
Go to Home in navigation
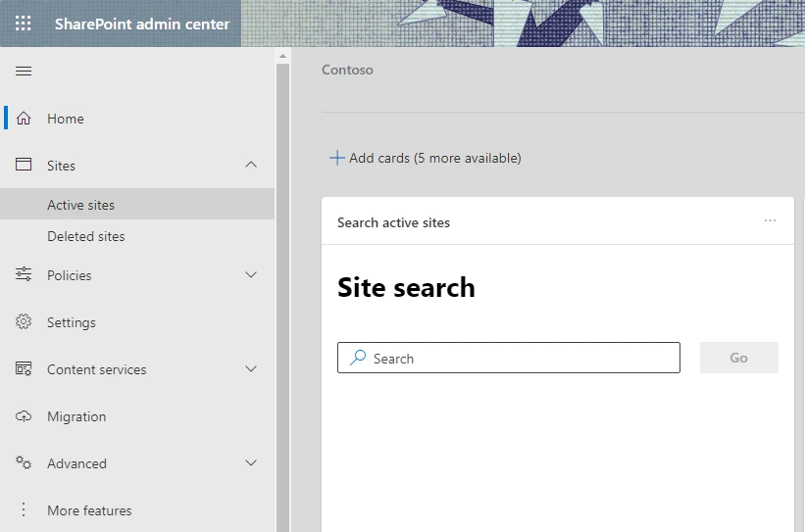click(x=137, y=119)
